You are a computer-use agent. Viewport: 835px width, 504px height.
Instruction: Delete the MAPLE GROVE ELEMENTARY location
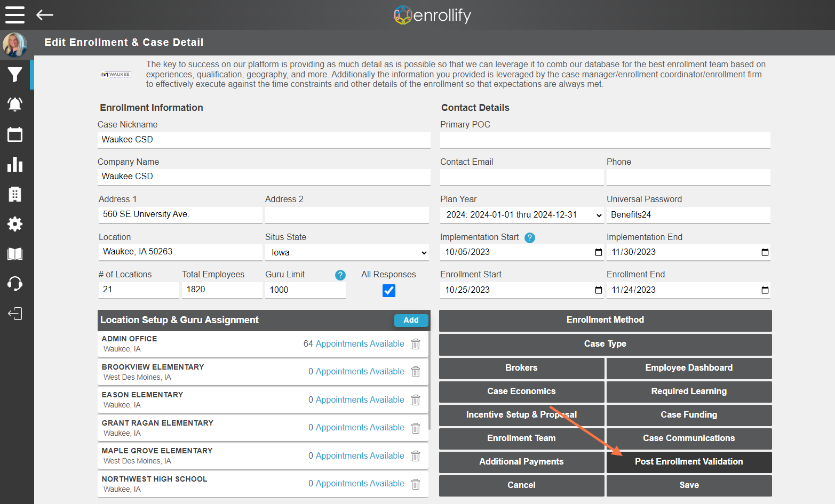click(x=416, y=456)
